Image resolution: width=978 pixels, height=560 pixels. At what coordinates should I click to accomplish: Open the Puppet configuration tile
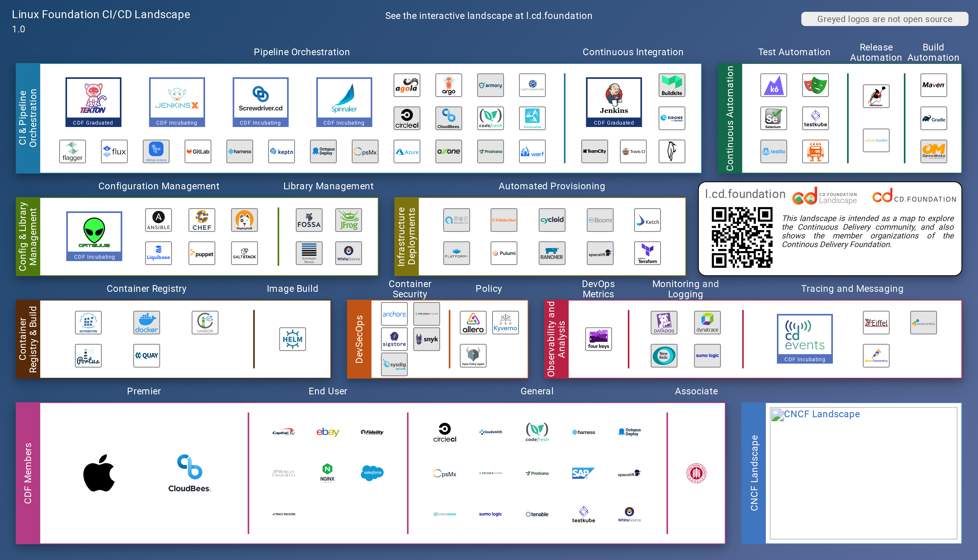202,253
